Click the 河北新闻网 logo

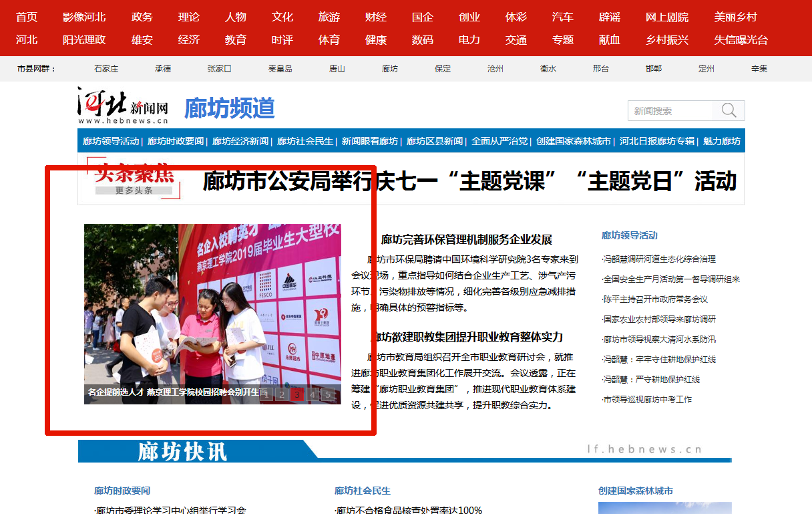122,107
